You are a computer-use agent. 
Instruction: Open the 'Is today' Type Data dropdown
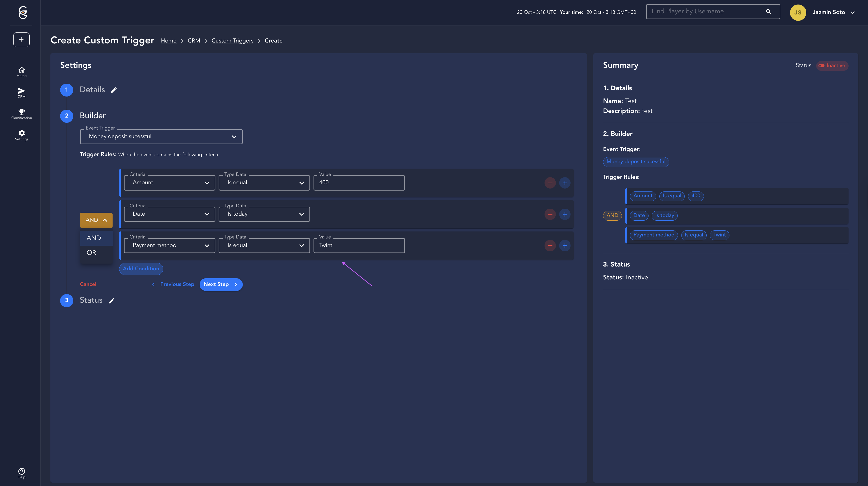264,214
